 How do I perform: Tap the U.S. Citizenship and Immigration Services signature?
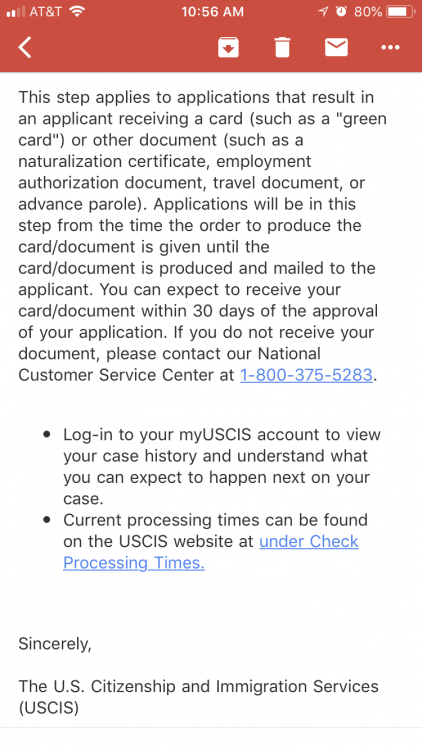click(x=198, y=697)
